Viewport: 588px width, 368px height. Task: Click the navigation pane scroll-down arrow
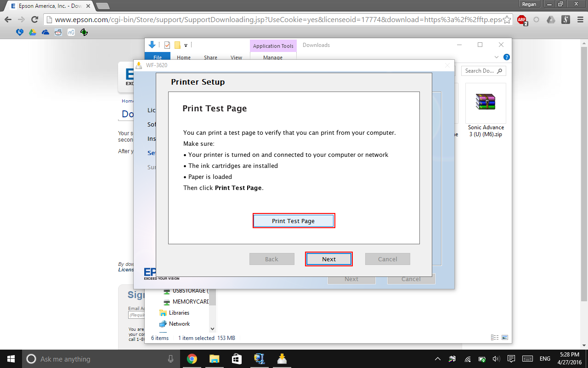pyautogui.click(x=212, y=329)
